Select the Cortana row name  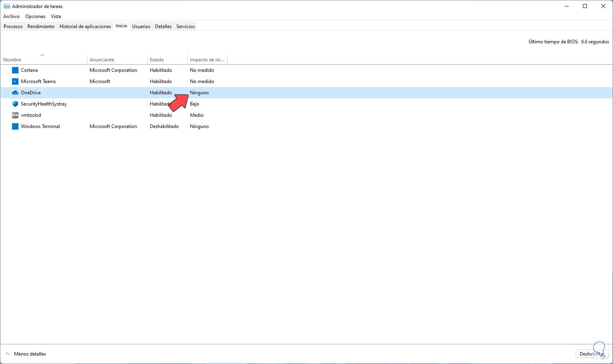[x=29, y=70]
